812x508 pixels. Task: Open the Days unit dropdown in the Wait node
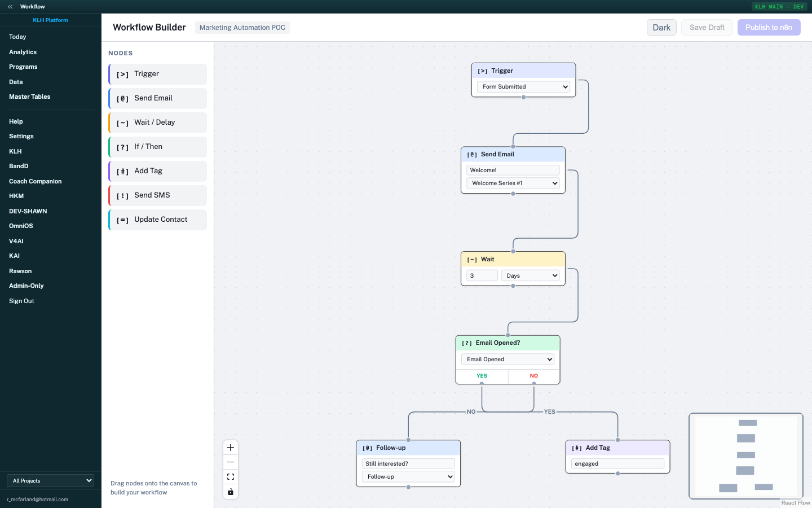(x=530, y=275)
